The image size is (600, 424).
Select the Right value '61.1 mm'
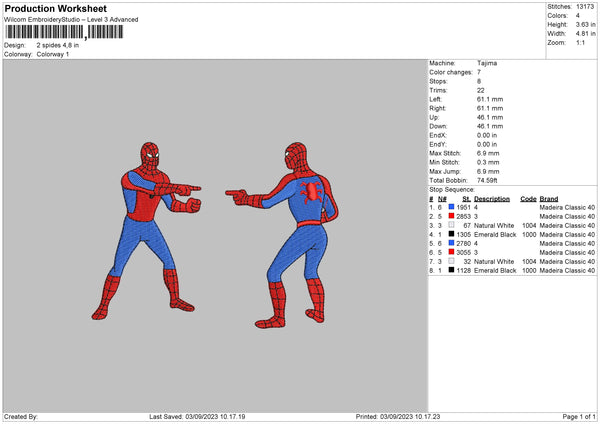pos(490,108)
